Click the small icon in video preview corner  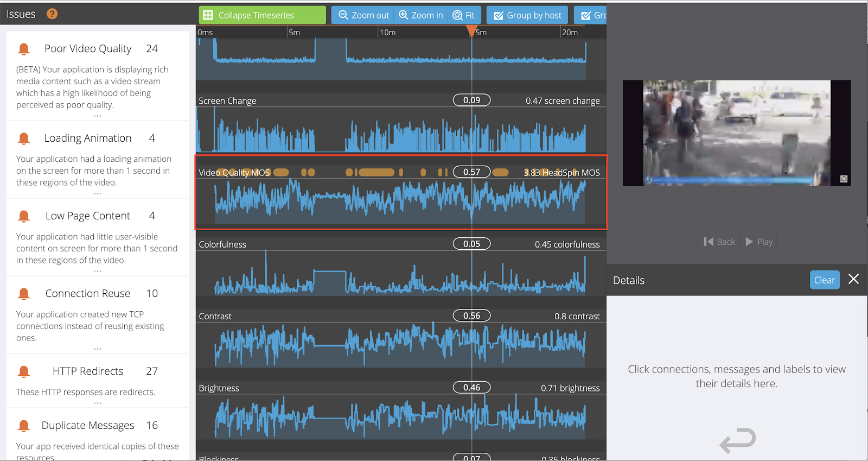click(844, 179)
